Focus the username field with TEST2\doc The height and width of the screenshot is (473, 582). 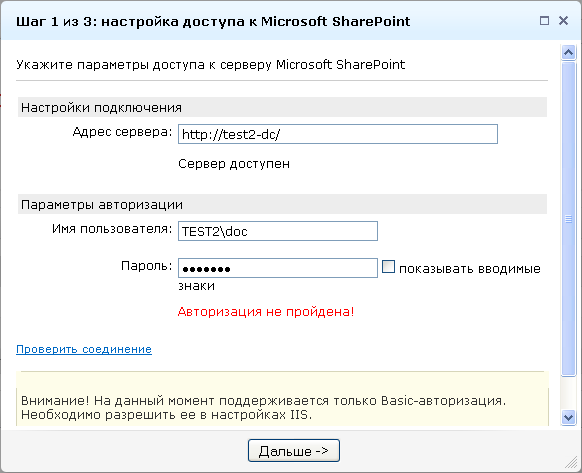pos(278,231)
